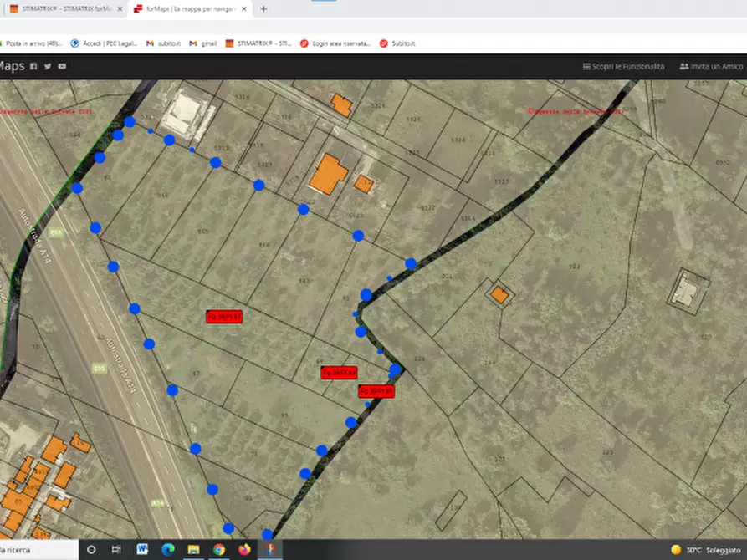Viewport: 747px width, 560px height.
Task: Close the forMaps browser tab
Action: 244,9
